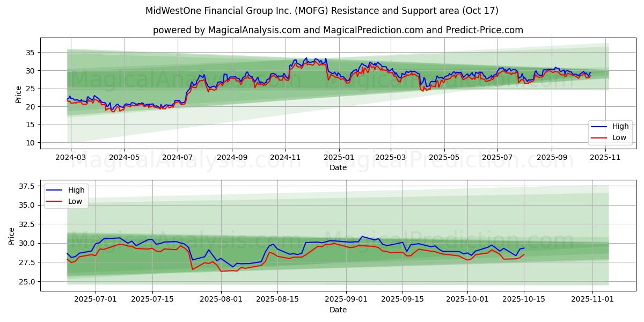
Task: Click the 'Date' x-axis label under top chart
Action: [x=338, y=168]
